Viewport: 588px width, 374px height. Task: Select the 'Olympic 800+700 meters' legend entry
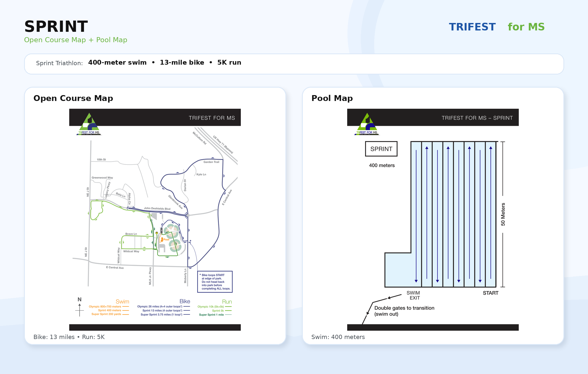point(105,307)
